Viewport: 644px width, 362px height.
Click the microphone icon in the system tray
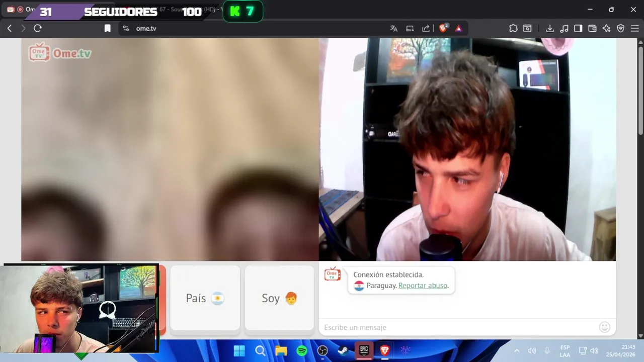(547, 350)
